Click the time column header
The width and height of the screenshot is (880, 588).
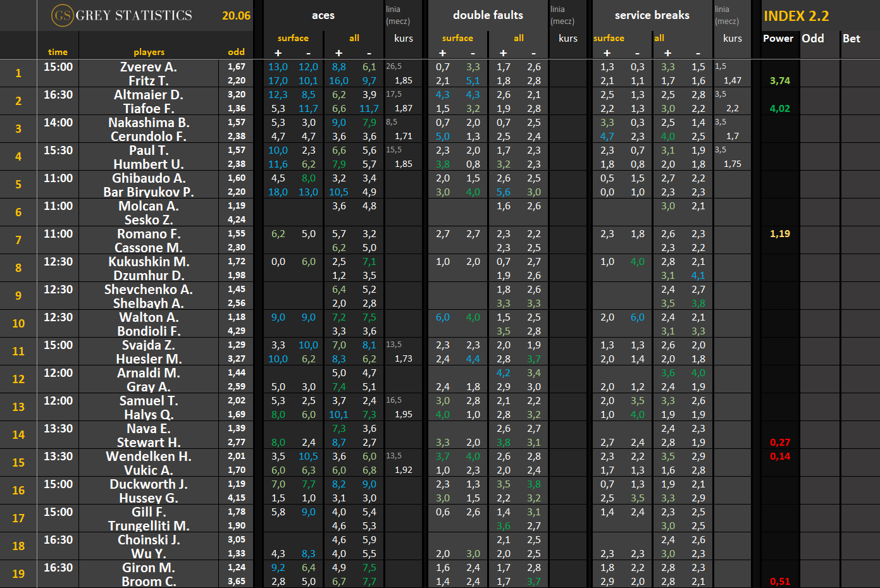pos(58,52)
